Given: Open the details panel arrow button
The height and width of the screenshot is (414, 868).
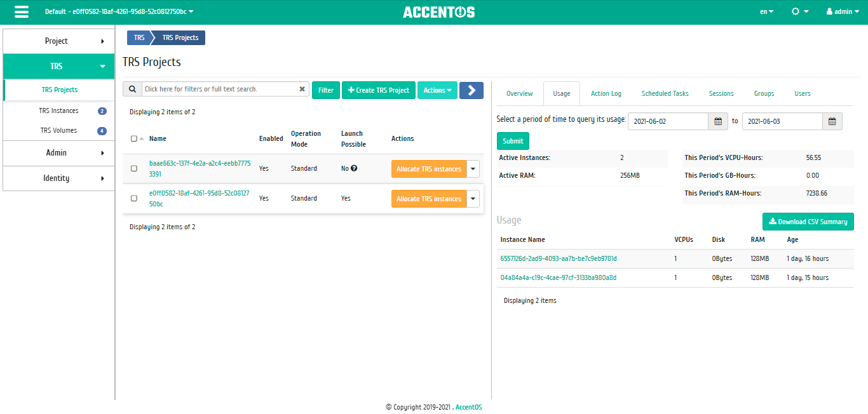Looking at the screenshot, I should (x=471, y=90).
